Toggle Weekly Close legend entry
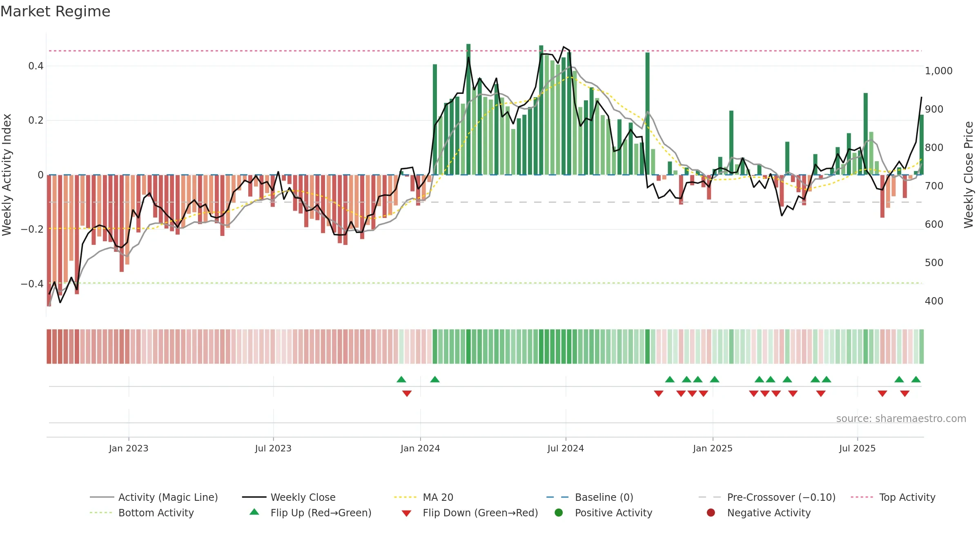 [x=289, y=497]
